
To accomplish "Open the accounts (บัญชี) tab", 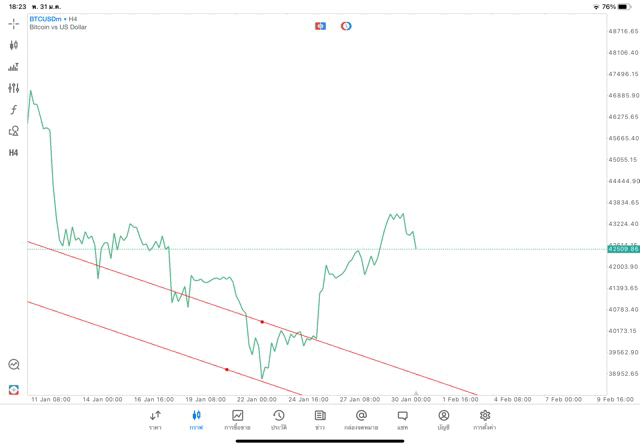I will pyautogui.click(x=443, y=419).
